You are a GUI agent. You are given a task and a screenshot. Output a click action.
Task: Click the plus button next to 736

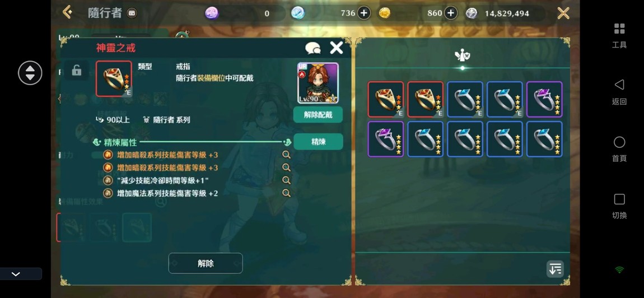point(364,13)
